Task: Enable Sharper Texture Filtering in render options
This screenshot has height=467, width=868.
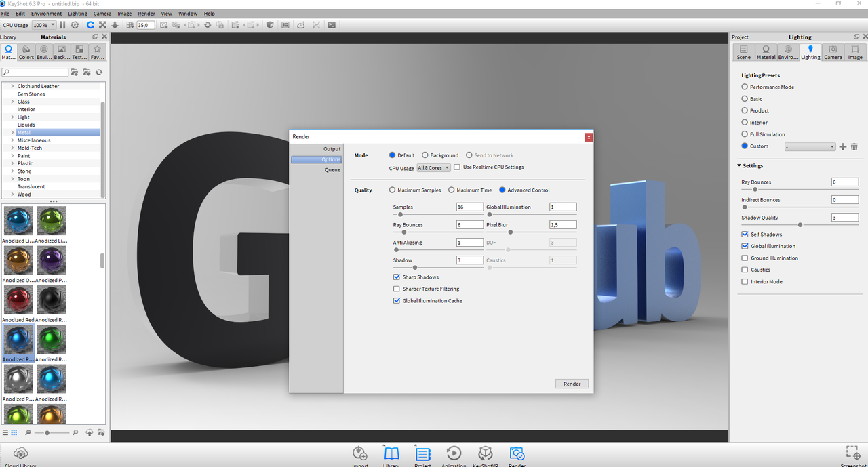Action: coord(396,289)
